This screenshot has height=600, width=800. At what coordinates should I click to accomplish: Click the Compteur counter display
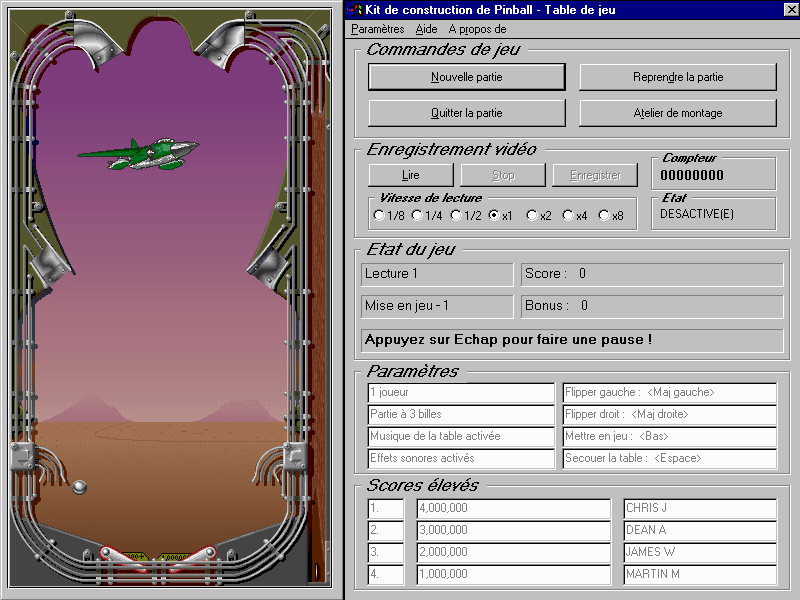714,174
